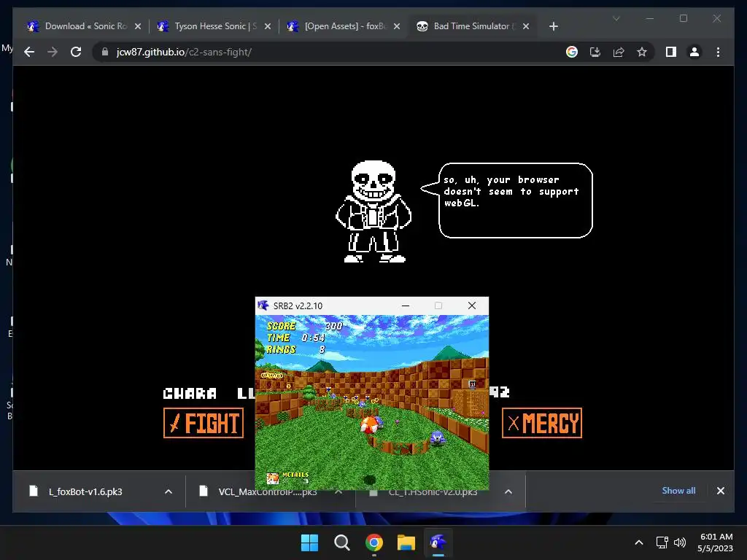Install the page as an app
Viewport: 747px width, 560px height.
click(x=595, y=52)
